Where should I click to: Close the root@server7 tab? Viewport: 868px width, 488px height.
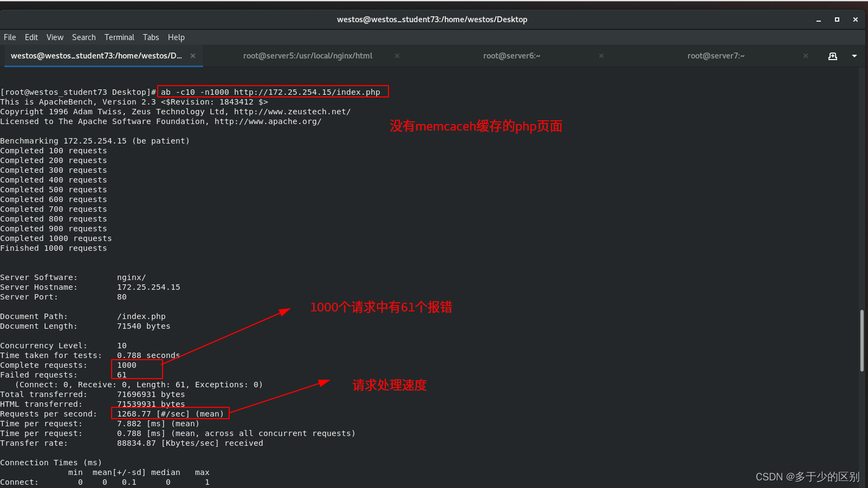806,56
